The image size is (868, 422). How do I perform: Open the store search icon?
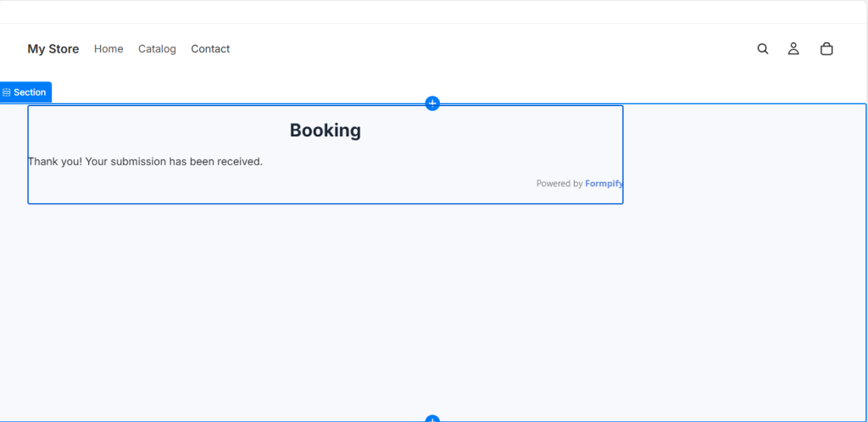[x=763, y=49]
